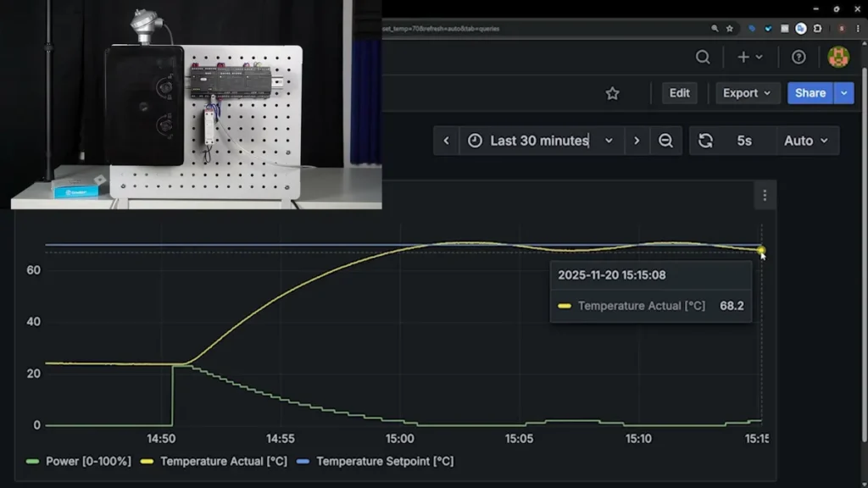Screen dimensions: 868x488
Task: Open the Auto refresh mode dropdown
Action: click(806, 141)
